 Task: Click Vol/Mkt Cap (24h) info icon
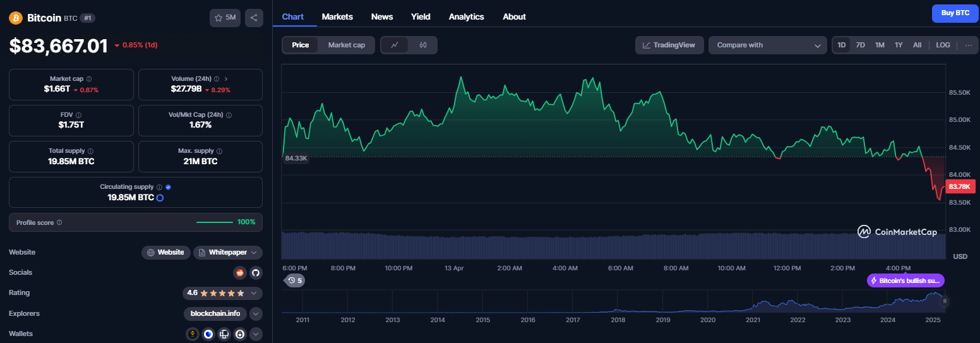(x=229, y=115)
